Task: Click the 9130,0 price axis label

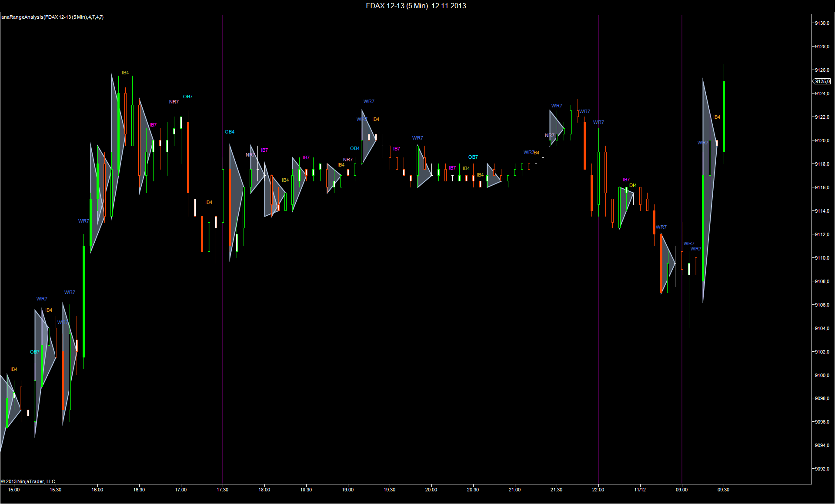Action: (x=822, y=23)
